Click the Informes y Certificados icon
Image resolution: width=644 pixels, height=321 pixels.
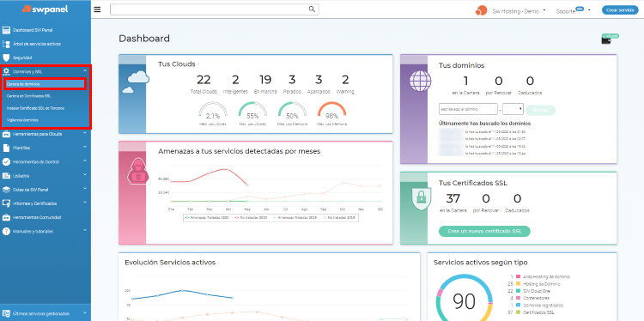6,203
